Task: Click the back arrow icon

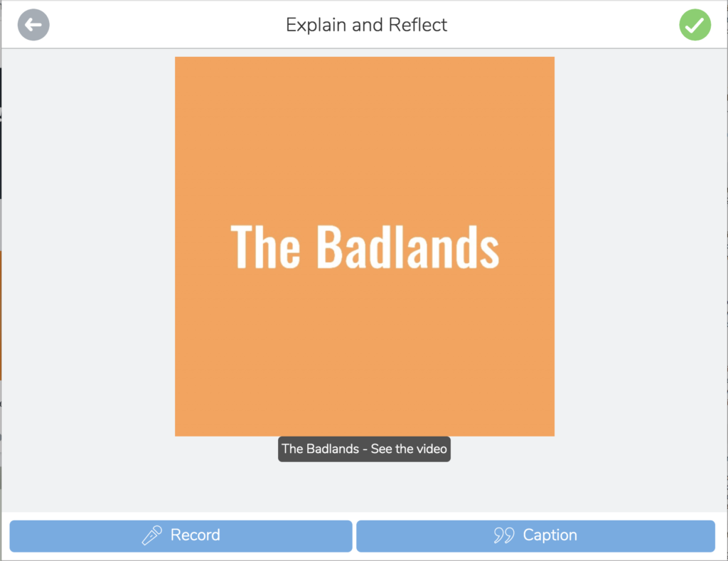Action: pos(33,26)
